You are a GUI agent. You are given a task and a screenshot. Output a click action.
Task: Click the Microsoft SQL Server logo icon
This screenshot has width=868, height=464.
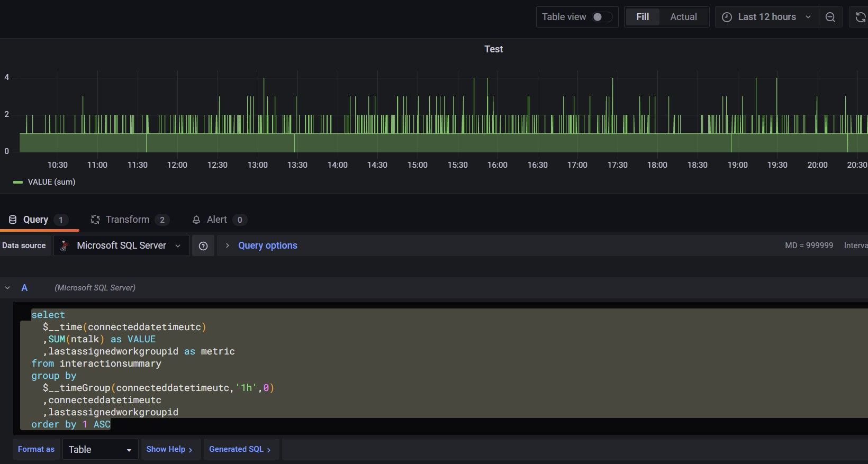pyautogui.click(x=65, y=245)
